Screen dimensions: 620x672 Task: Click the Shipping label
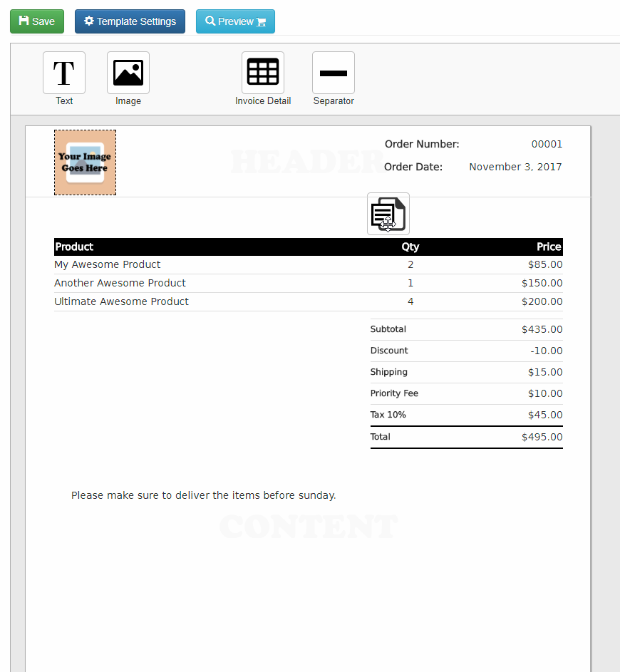(388, 372)
